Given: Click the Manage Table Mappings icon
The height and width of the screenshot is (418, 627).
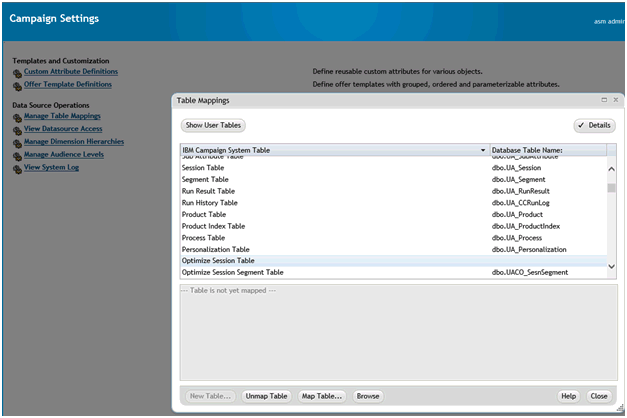Looking at the screenshot, I should pyautogui.click(x=17, y=118).
